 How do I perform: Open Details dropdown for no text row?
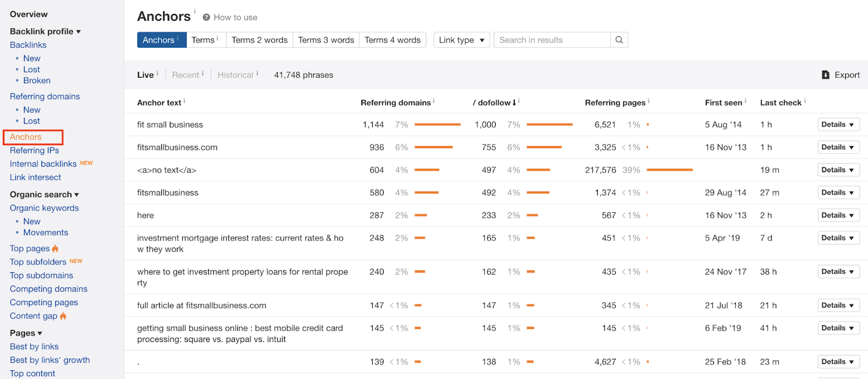coord(838,170)
